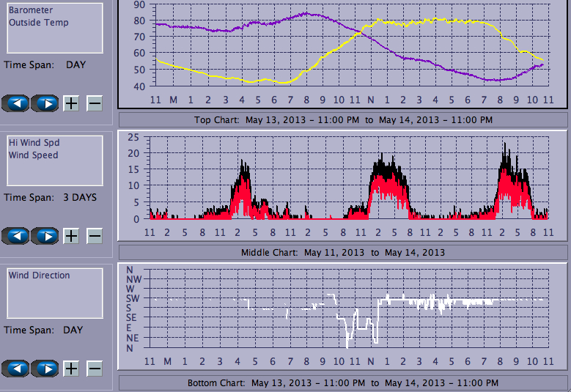Select Outside Temp in the sensor list
The image size is (571, 392).
[x=38, y=23]
